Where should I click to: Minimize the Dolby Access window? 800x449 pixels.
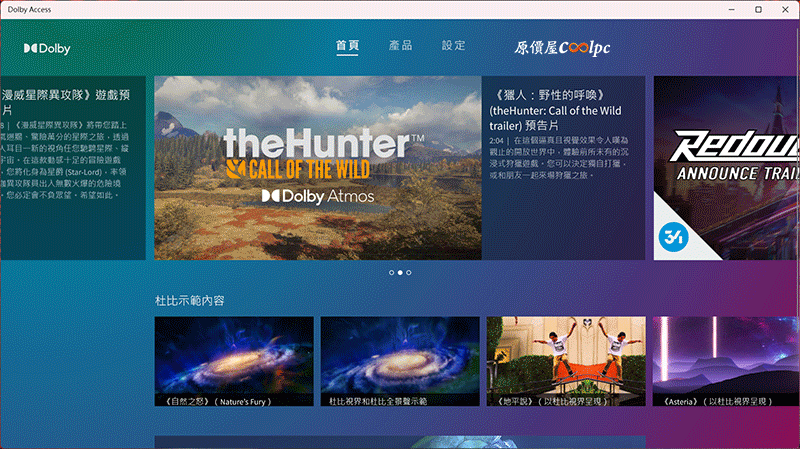tap(732, 9)
